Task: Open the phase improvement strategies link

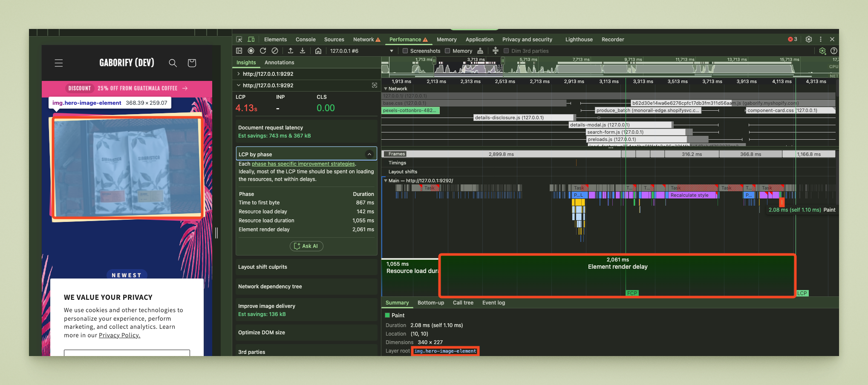Action: pos(303,164)
